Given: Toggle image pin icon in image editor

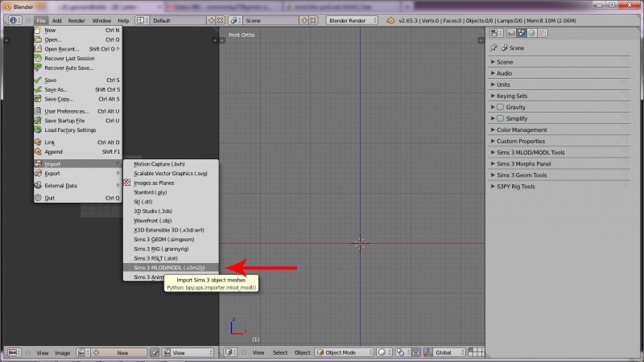Looking at the screenshot, I should pyautogui.click(x=155, y=352).
